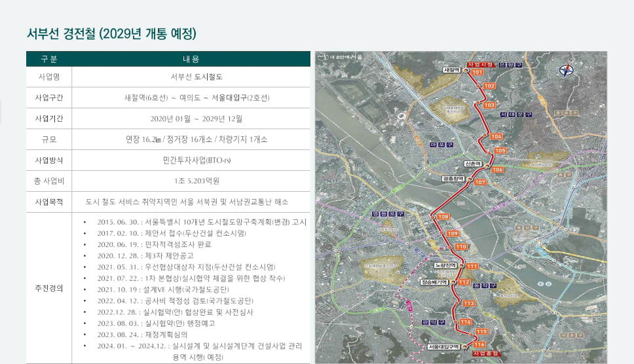Click the orange 111 station marker
Image resolution: width=634 pixels, height=364 pixels.
pos(472,266)
